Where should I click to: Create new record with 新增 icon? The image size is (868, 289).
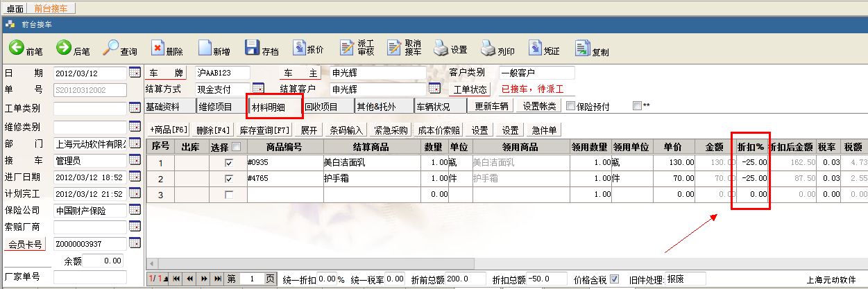205,49
